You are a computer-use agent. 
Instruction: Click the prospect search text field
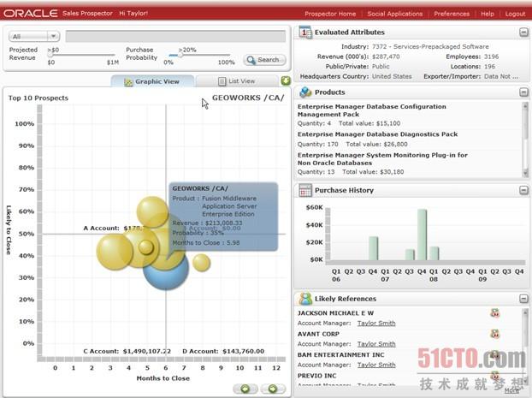click(x=175, y=36)
